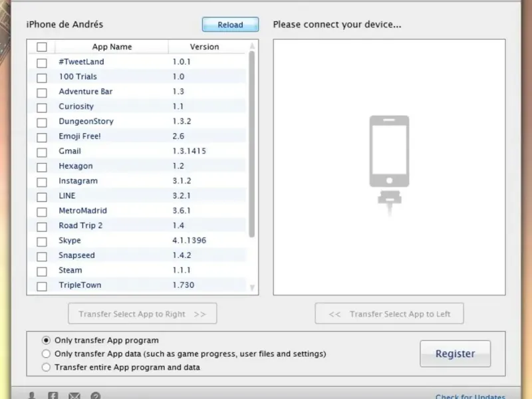This screenshot has width=532, height=399.
Task: Open the help question mark icon
Action: pyautogui.click(x=96, y=396)
